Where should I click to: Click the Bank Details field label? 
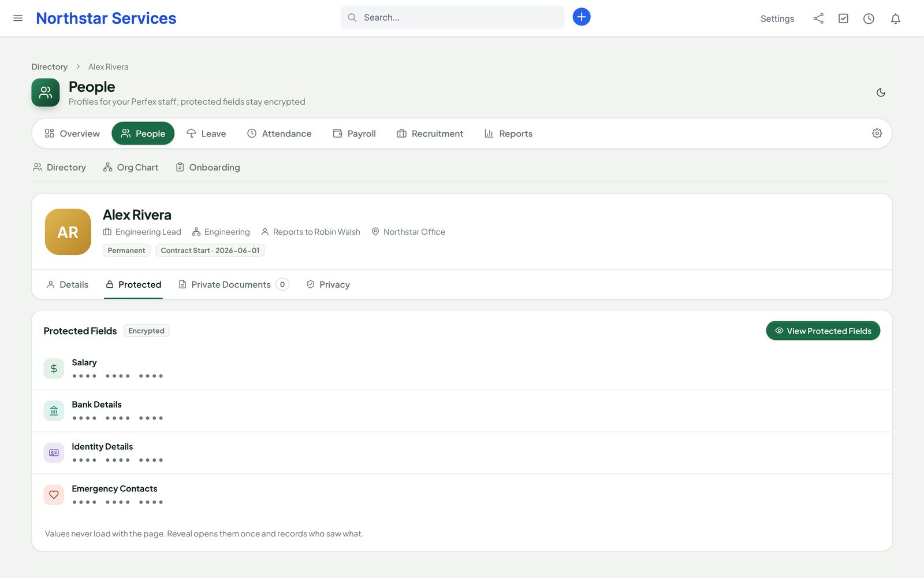click(96, 405)
